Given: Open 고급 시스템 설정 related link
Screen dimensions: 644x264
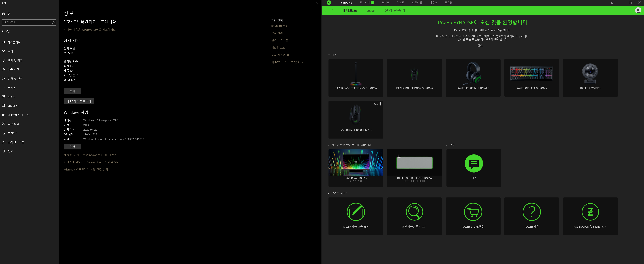Looking at the screenshot, I should pos(281,55).
